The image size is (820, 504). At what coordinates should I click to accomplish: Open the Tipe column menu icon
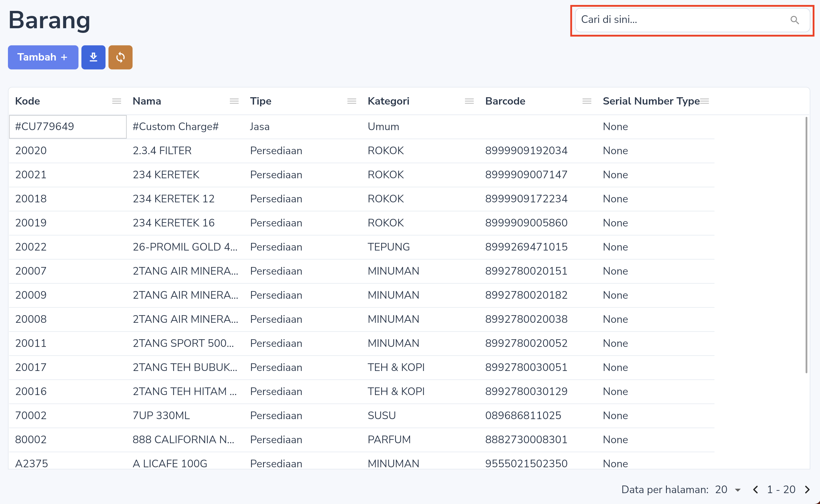352,101
